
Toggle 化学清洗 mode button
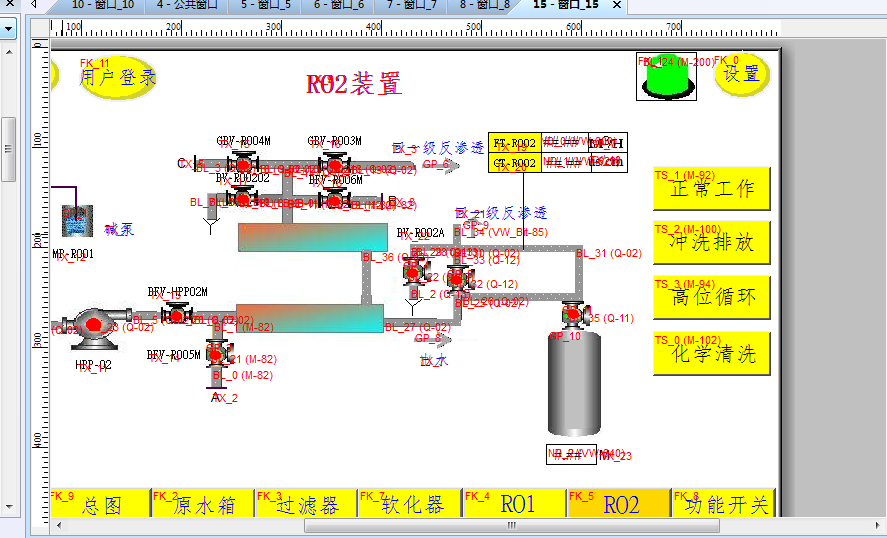tap(711, 353)
